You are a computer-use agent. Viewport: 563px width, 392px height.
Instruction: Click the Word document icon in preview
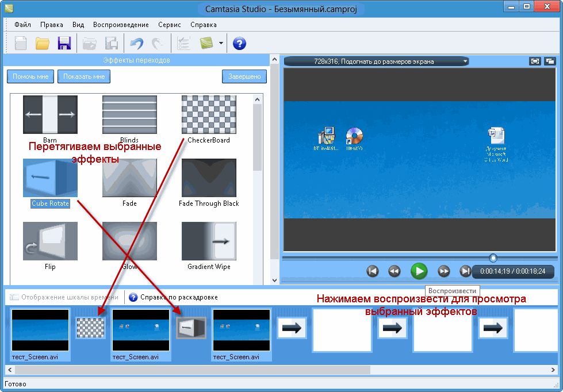[x=496, y=145]
